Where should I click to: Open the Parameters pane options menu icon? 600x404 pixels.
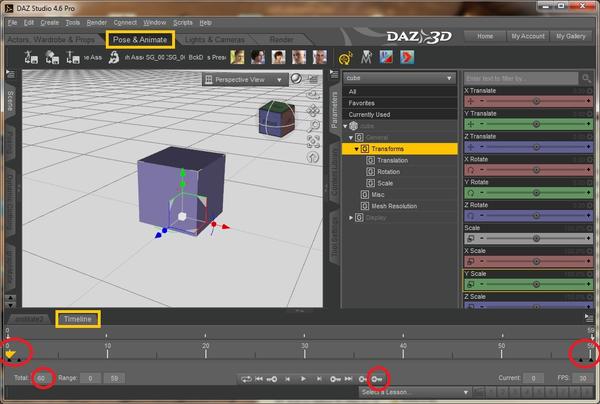point(334,74)
